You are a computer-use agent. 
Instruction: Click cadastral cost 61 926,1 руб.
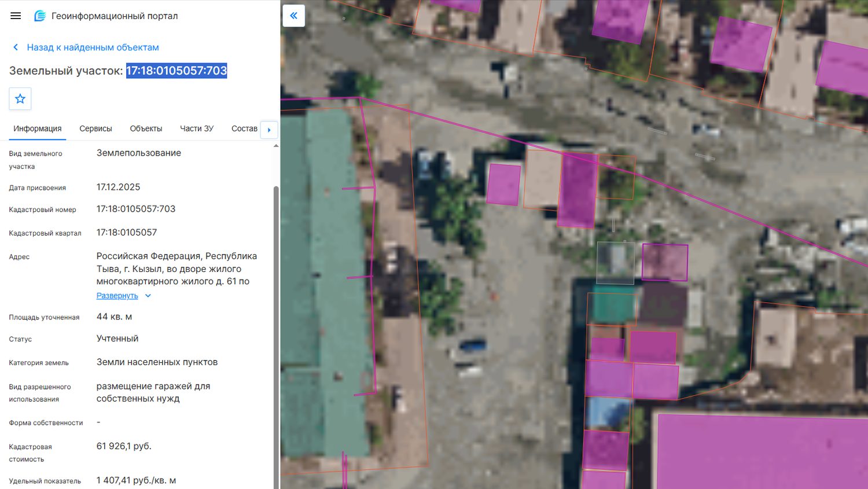[x=124, y=446]
